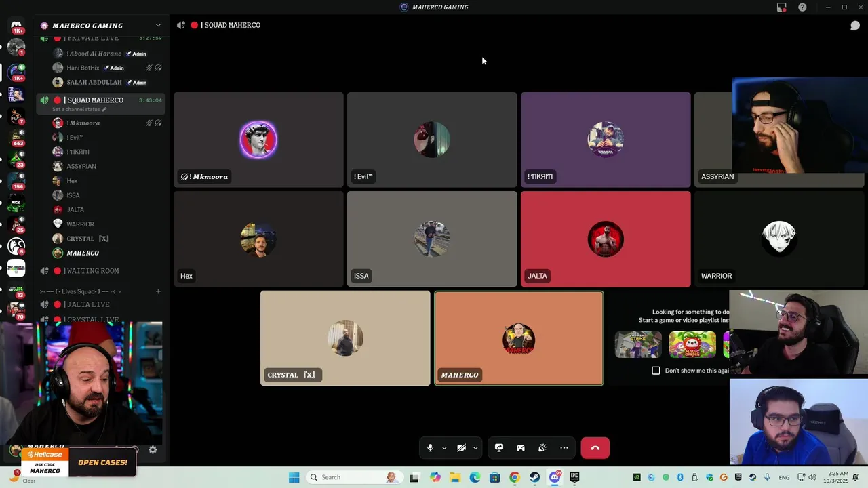Open Microsoft Edge from taskbar
This screenshot has height=488, width=868.
pos(475,477)
